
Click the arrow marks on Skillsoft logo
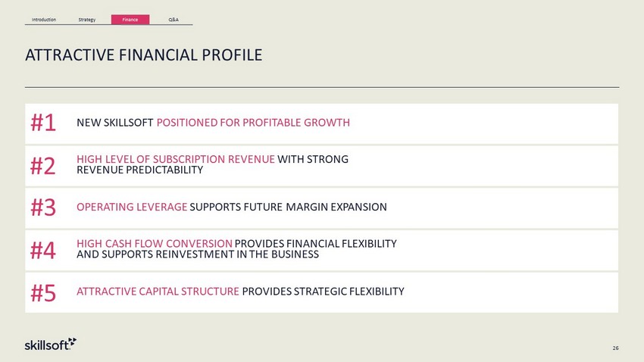click(x=72, y=340)
